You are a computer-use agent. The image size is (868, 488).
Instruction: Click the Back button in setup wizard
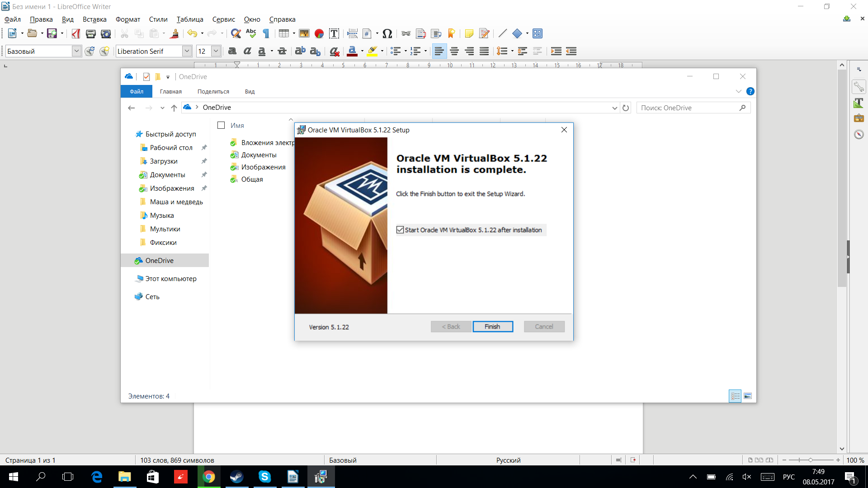point(451,327)
